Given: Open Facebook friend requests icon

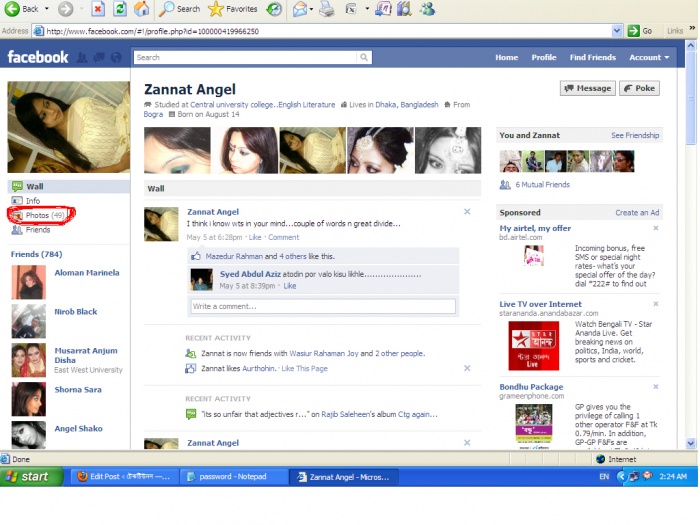Looking at the screenshot, I should tap(83, 57).
